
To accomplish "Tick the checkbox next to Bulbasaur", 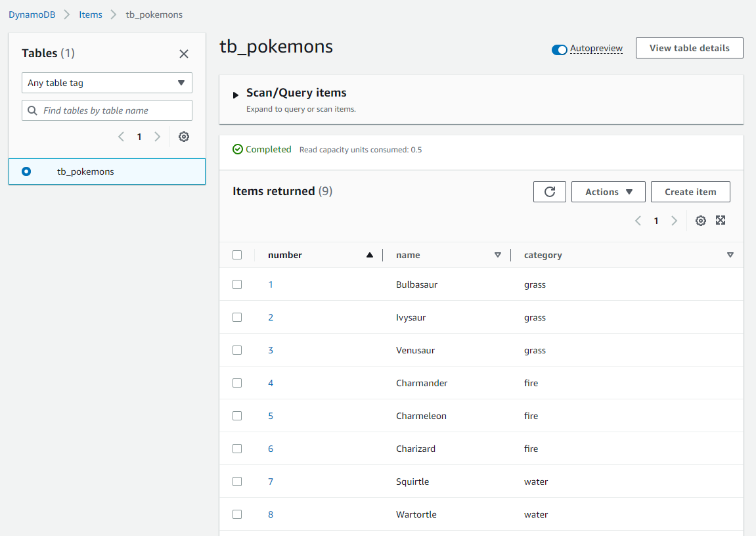I will (237, 284).
